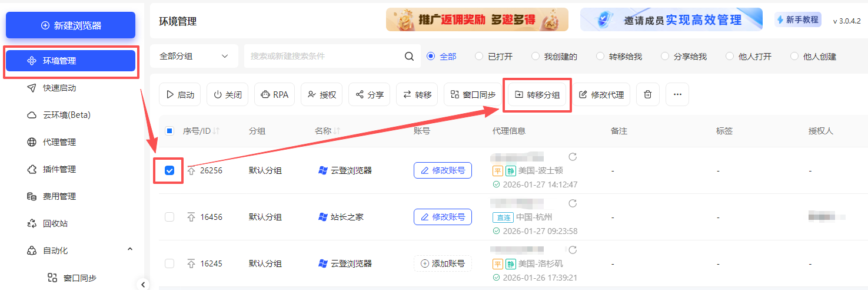Pin row 16245 to top arrow
Viewport: 868px width, 290px height.
[191, 263]
